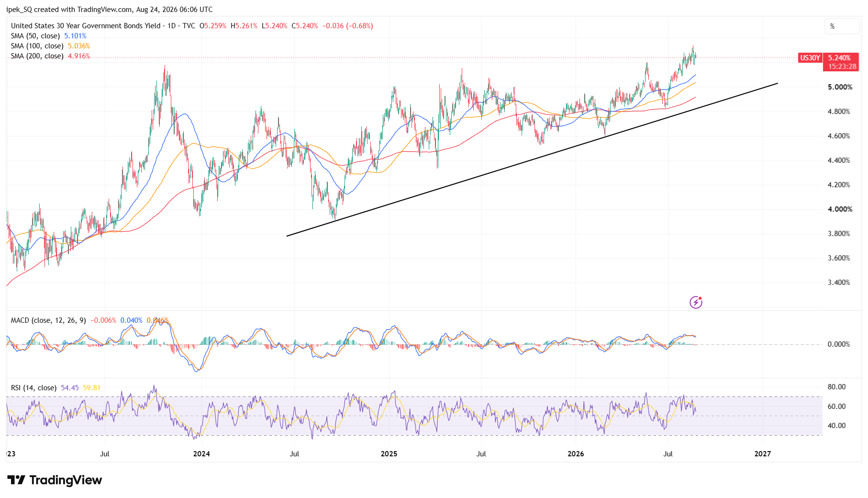Screen dimensions: 868x498
Task: Click the SMA 100 value 5.036%
Action: click(79, 46)
